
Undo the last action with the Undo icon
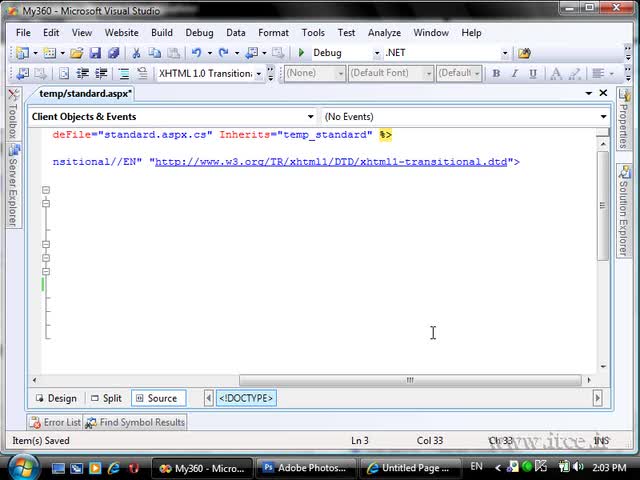(x=197, y=53)
